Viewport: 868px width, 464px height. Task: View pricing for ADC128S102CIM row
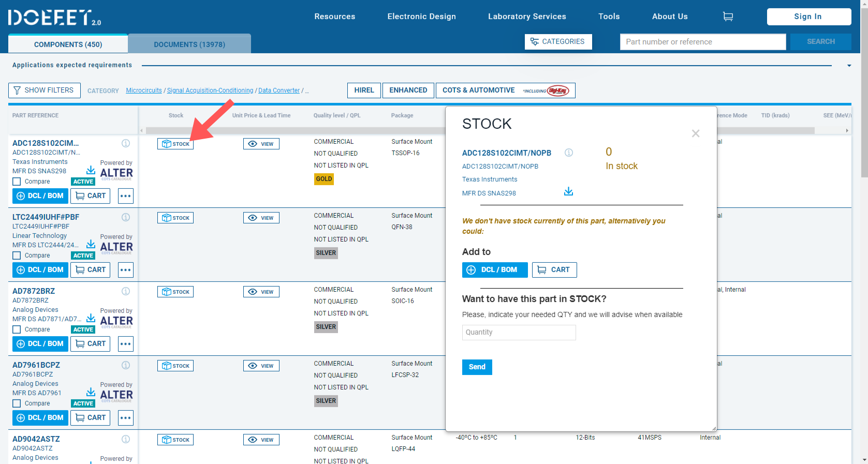point(261,144)
